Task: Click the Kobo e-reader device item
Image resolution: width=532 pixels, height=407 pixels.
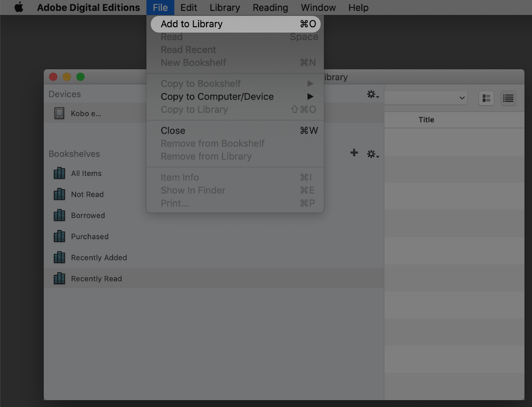Action: pos(86,113)
